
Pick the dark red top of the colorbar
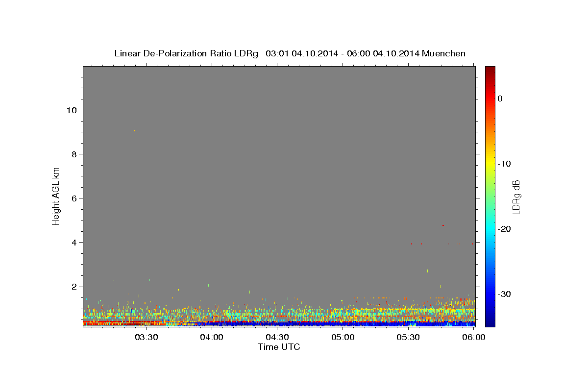[490, 70]
